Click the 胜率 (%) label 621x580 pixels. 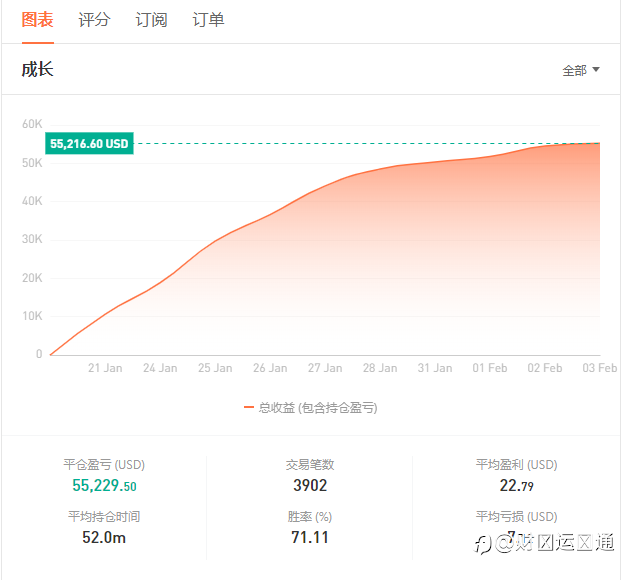310,517
